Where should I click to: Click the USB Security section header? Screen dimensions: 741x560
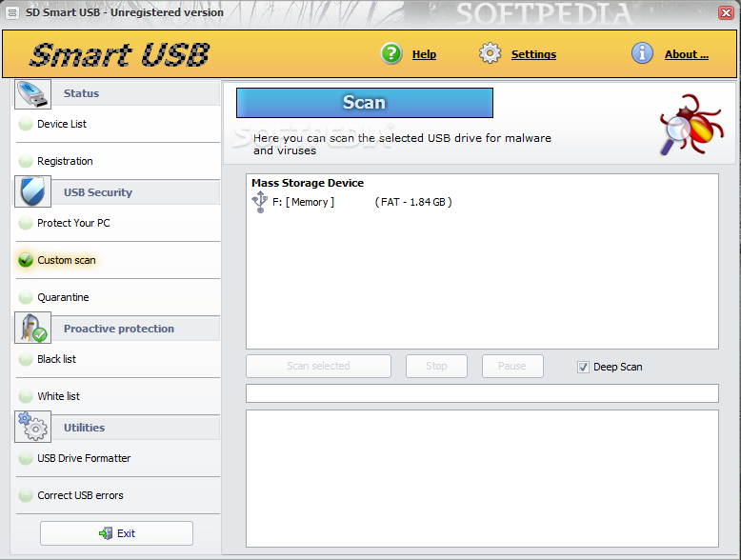[116, 192]
